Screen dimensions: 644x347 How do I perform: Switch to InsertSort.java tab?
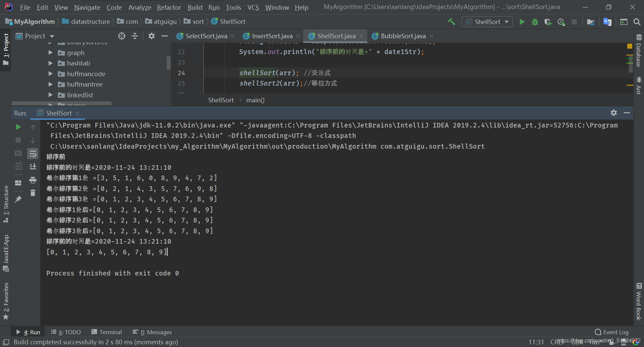tap(272, 36)
